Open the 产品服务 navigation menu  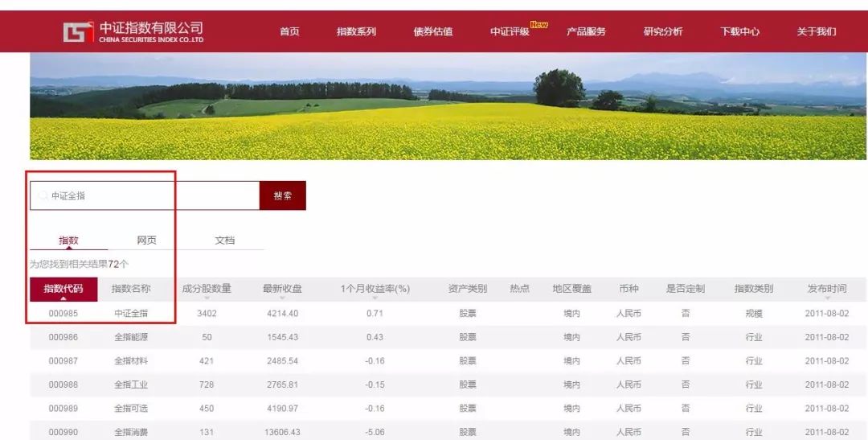(x=586, y=31)
